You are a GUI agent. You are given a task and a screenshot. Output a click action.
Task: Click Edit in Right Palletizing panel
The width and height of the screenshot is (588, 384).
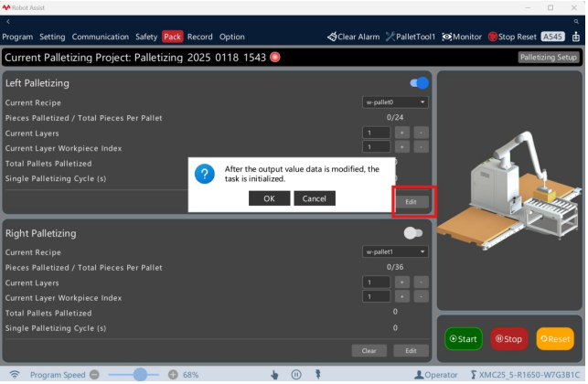pos(411,350)
